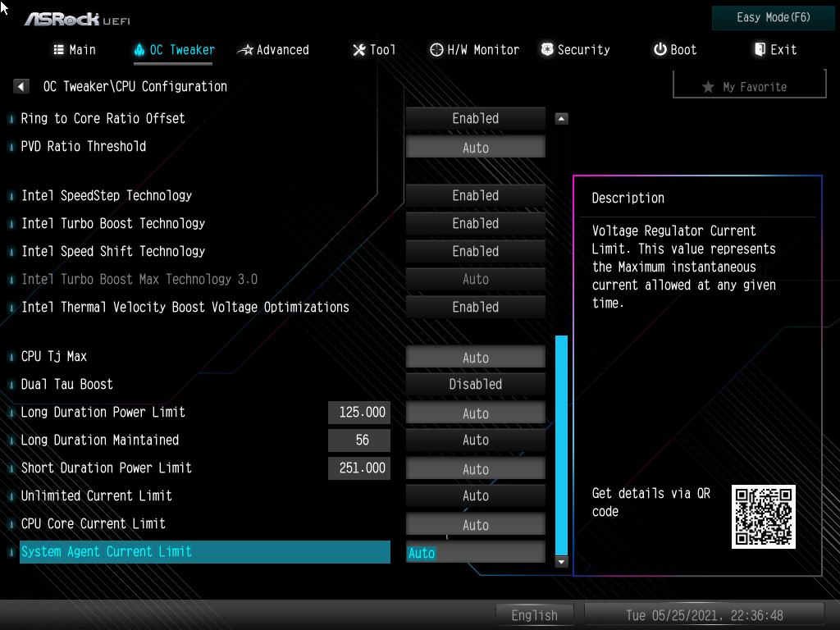This screenshot has height=630, width=840.
Task: Open the System Agent Current Limit dropdown
Action: point(475,551)
